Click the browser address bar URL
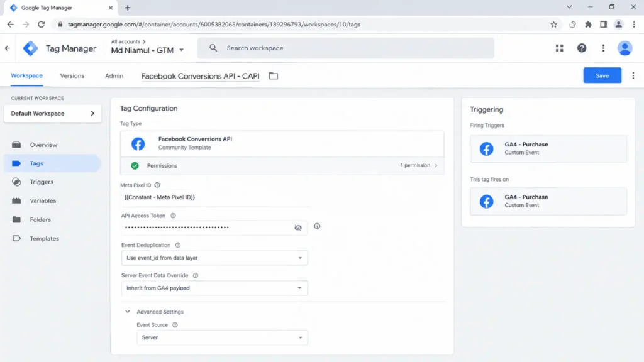This screenshot has width=644, height=362. [x=214, y=25]
